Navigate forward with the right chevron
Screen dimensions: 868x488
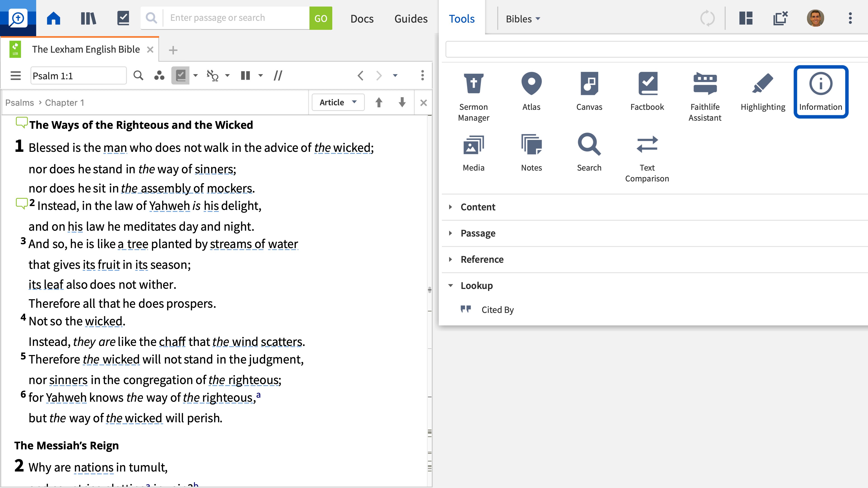click(x=379, y=75)
